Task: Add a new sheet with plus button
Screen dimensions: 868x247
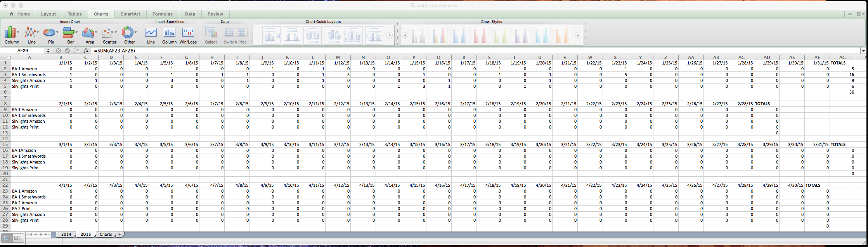Action: tap(120, 234)
